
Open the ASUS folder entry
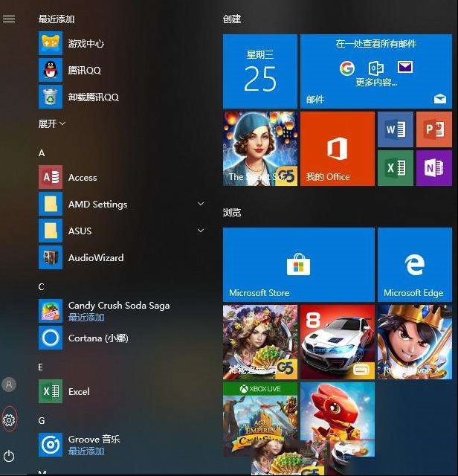(121, 231)
